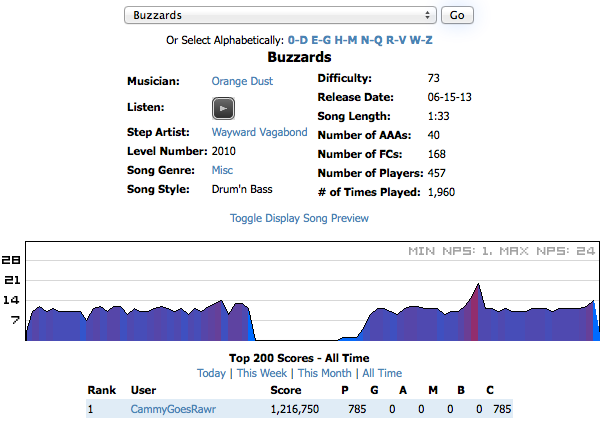Click the NPS graph peak near 21

click(x=478, y=285)
